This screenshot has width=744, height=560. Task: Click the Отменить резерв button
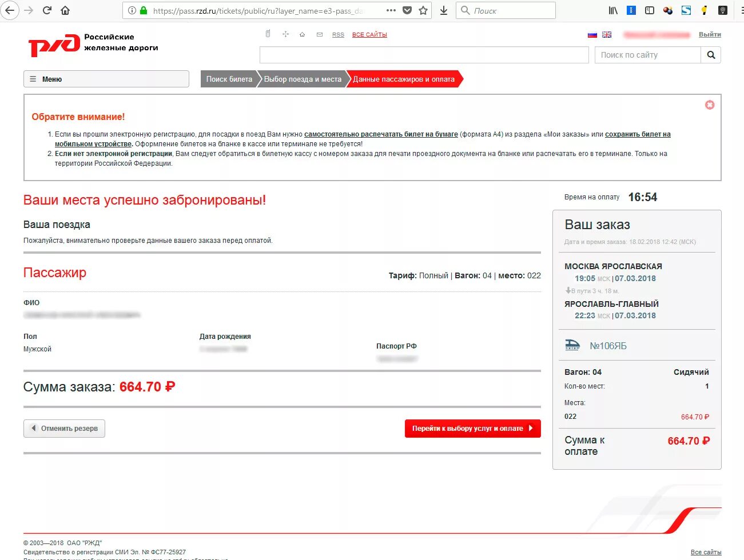click(x=64, y=429)
